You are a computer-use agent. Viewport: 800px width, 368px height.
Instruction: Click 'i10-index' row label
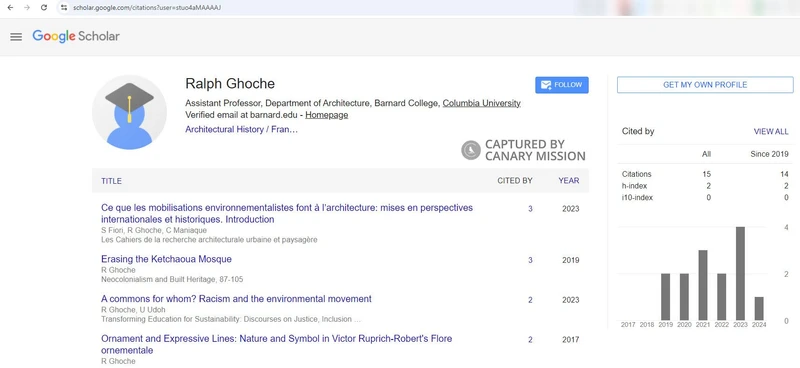[637, 198]
